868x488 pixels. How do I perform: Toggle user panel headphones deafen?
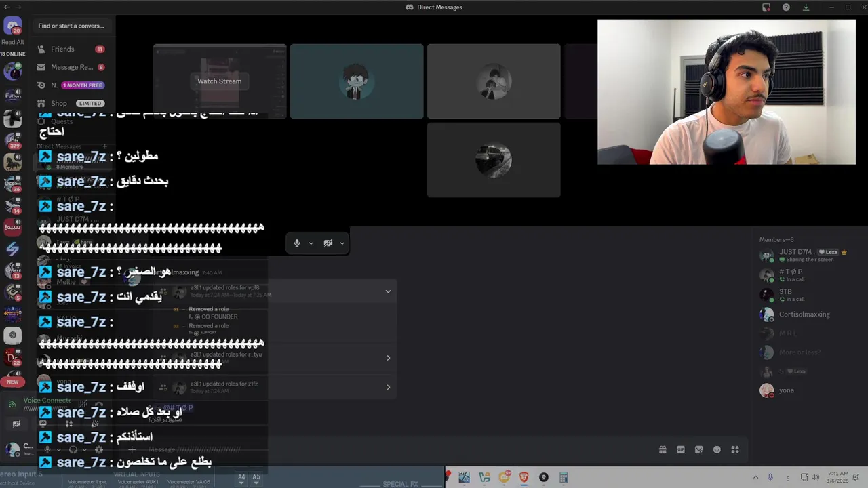[x=73, y=449]
